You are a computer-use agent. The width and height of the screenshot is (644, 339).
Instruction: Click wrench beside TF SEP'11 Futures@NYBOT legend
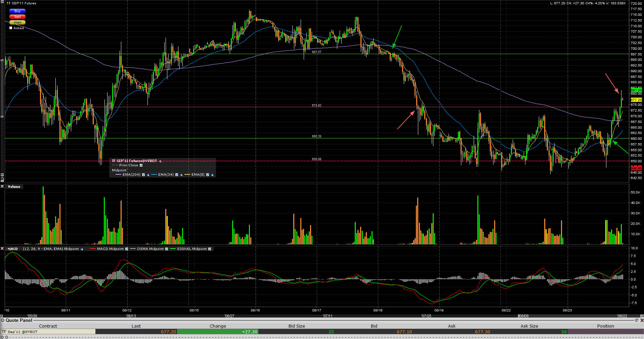pyautogui.click(x=160, y=161)
